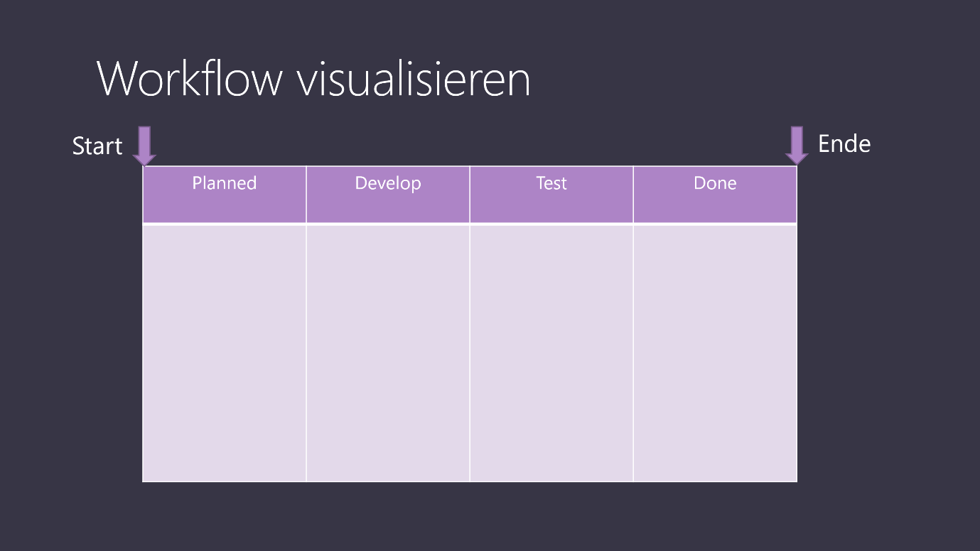This screenshot has height=551, width=980.
Task: Click the purple down arrow beside Start
Action: [x=144, y=146]
